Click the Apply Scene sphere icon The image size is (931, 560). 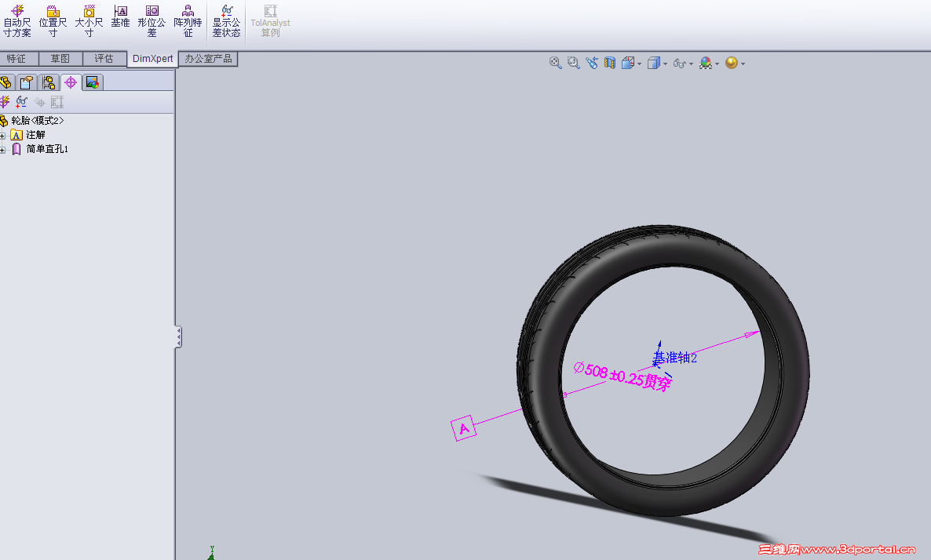coord(732,63)
